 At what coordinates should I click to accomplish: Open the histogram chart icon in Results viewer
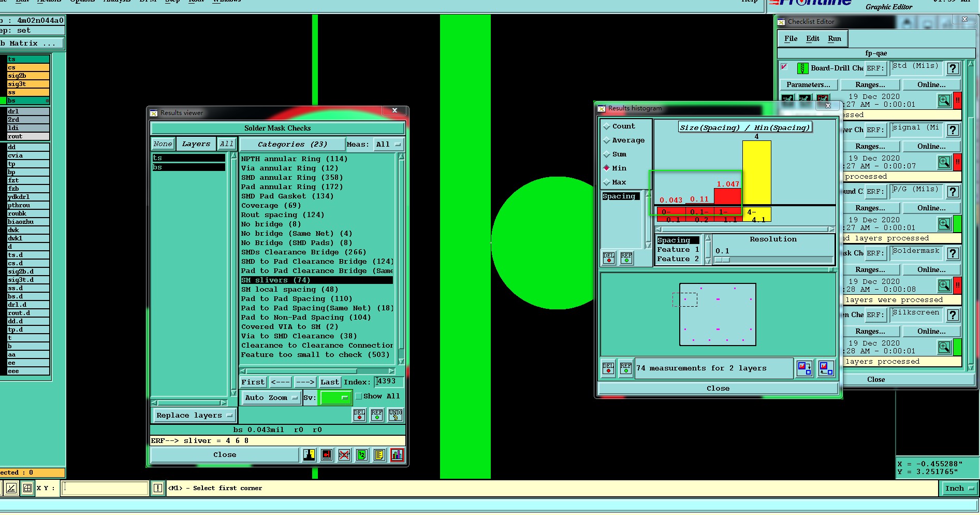coord(397,455)
